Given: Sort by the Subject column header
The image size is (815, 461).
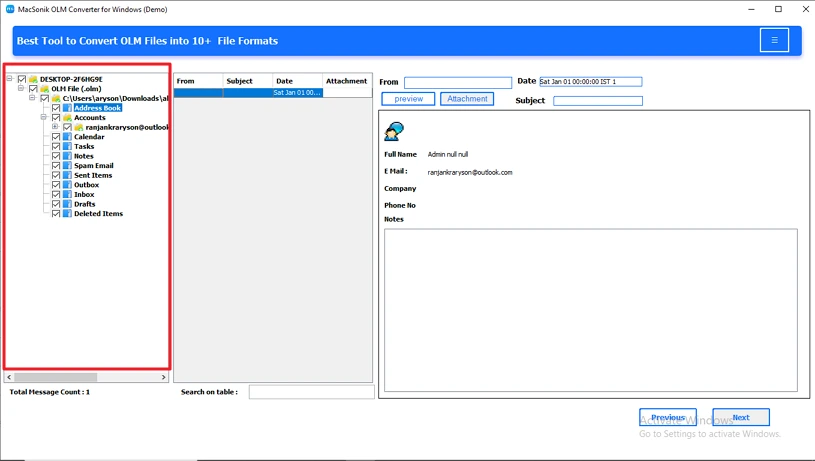Looking at the screenshot, I should point(248,81).
